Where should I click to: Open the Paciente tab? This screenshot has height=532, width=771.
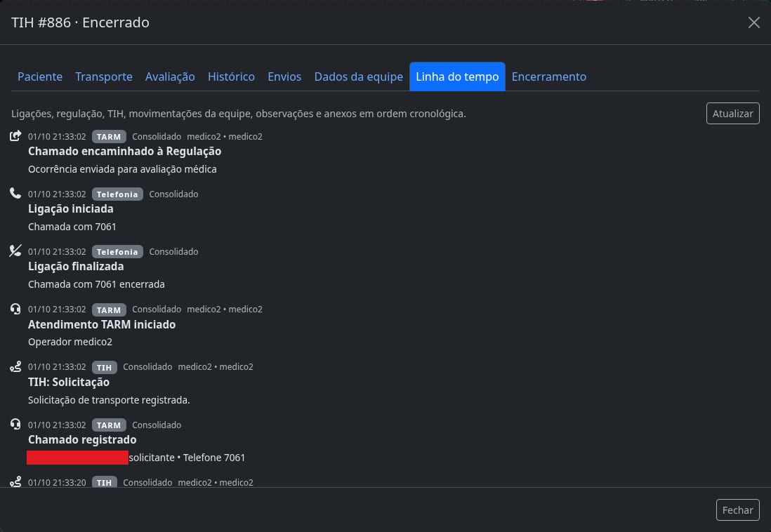pyautogui.click(x=40, y=77)
